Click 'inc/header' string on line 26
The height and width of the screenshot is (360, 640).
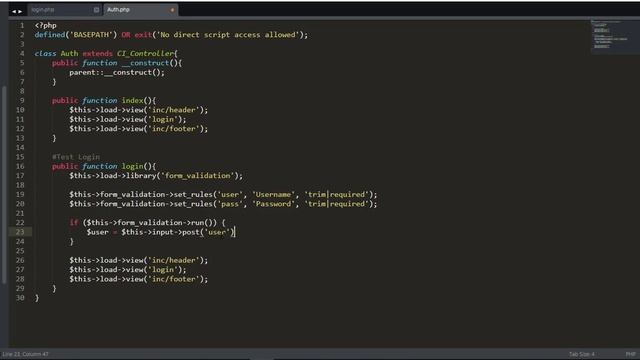point(173,260)
